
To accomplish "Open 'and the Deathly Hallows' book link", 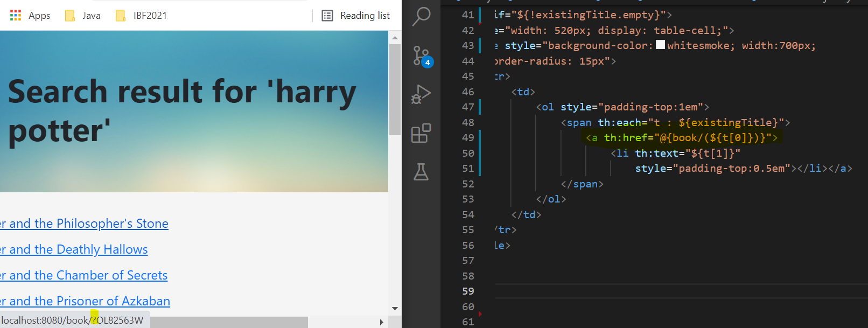I will (74, 249).
